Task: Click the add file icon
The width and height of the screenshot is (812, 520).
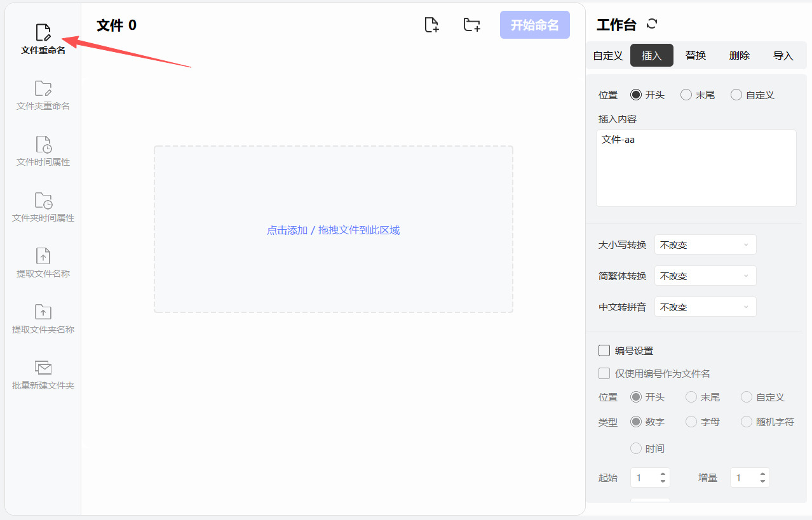Action: 431,25
